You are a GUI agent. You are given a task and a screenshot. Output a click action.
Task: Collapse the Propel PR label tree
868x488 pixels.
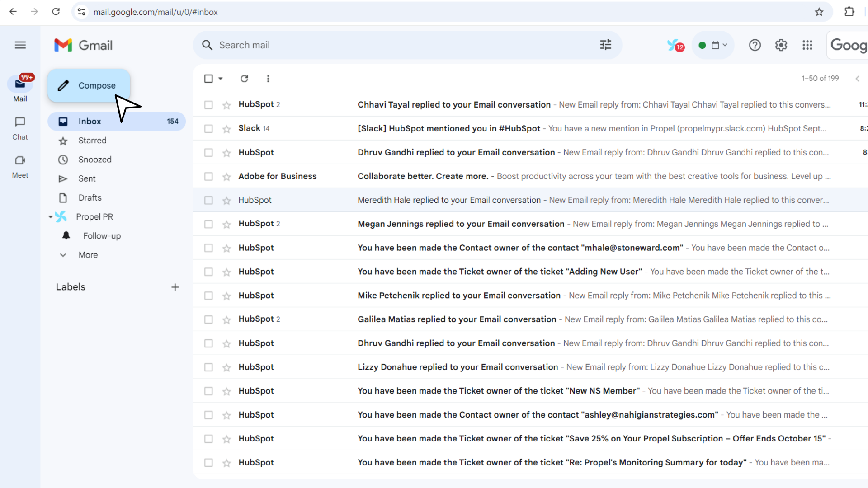pyautogui.click(x=51, y=217)
